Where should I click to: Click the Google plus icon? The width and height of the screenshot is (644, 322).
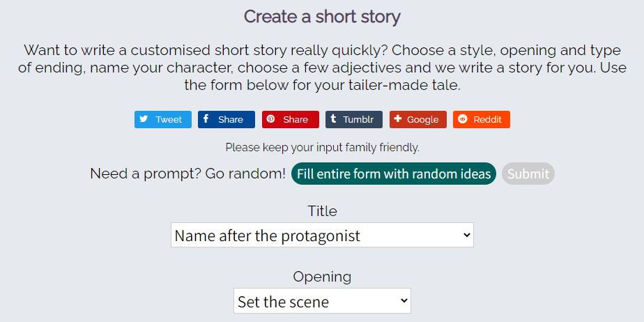[397, 119]
